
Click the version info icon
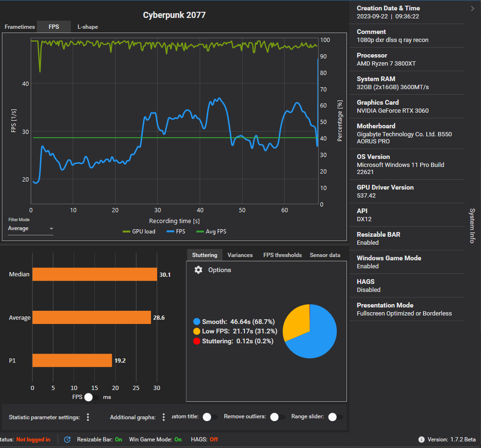[x=422, y=440]
